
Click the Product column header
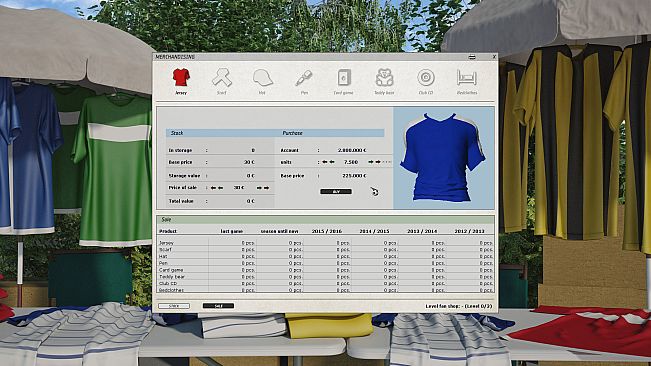tap(168, 231)
